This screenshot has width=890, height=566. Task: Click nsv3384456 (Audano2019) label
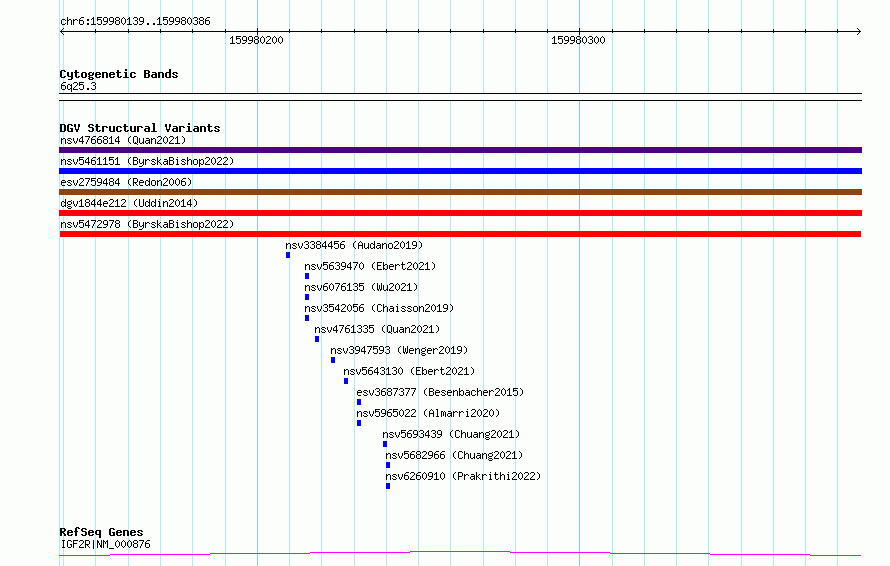(x=354, y=245)
